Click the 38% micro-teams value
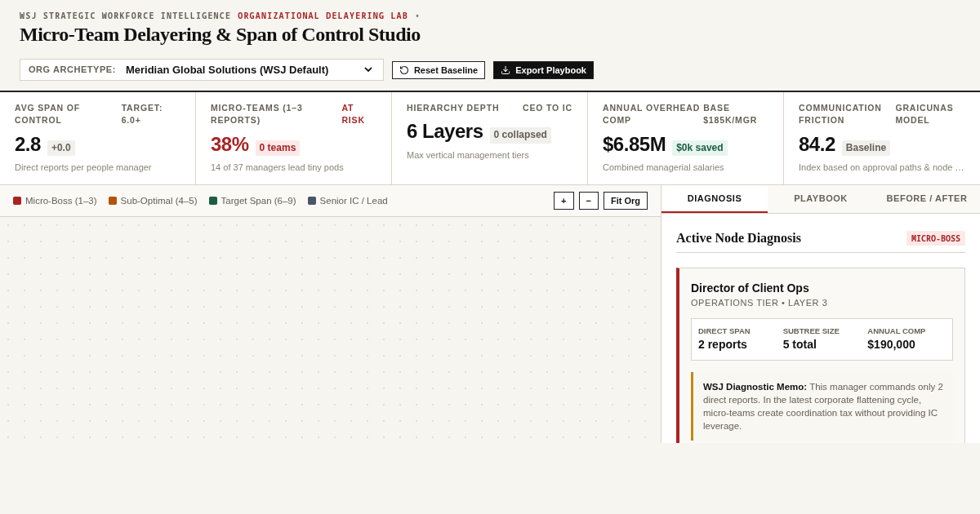The width and height of the screenshot is (980, 514). coord(229,144)
